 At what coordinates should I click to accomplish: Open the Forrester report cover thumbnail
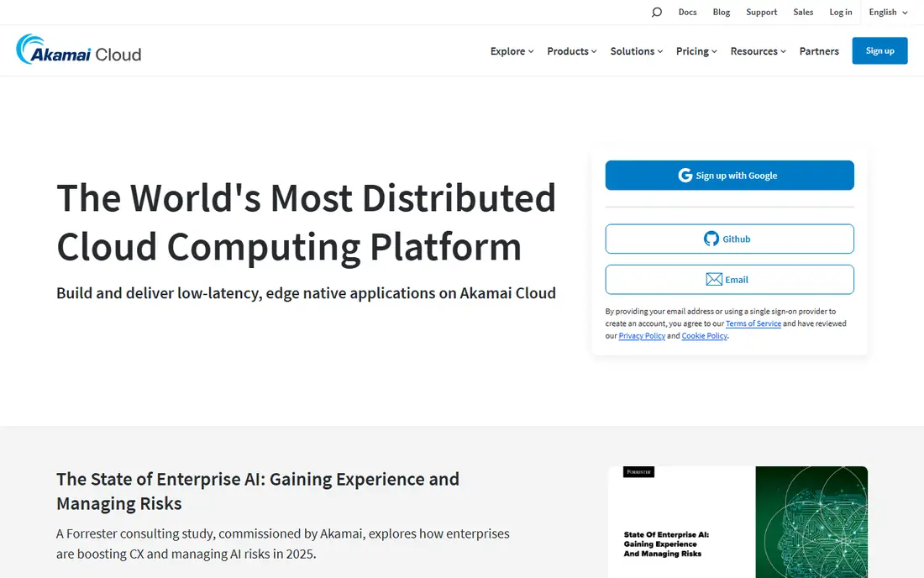click(738, 522)
